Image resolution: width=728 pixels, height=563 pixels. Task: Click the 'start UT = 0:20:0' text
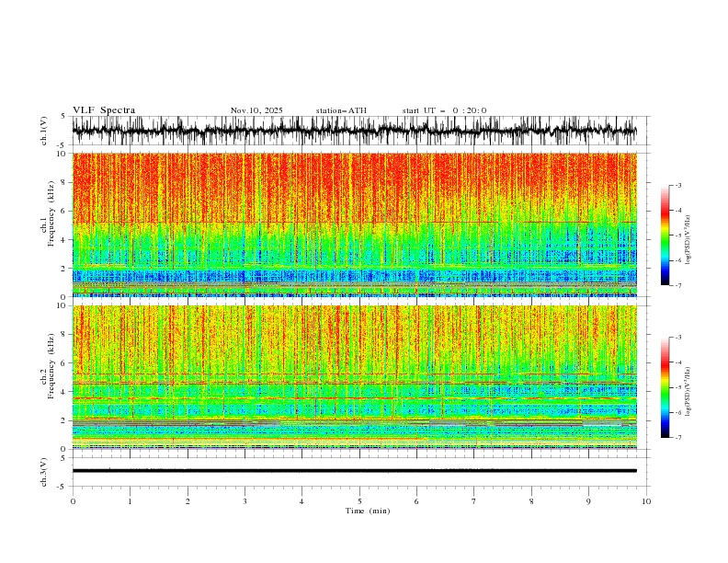pyautogui.click(x=444, y=110)
